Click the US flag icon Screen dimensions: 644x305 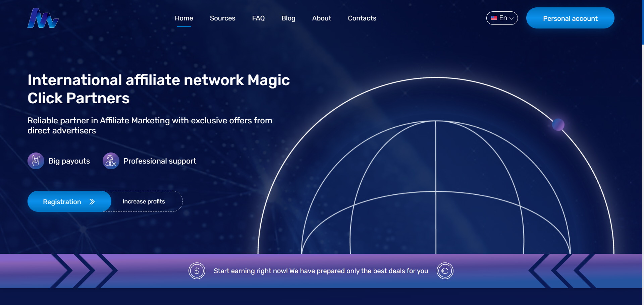tap(494, 18)
